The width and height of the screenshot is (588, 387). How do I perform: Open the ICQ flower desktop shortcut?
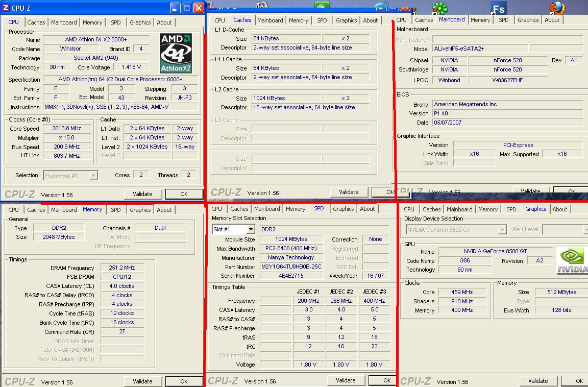click(440, 8)
